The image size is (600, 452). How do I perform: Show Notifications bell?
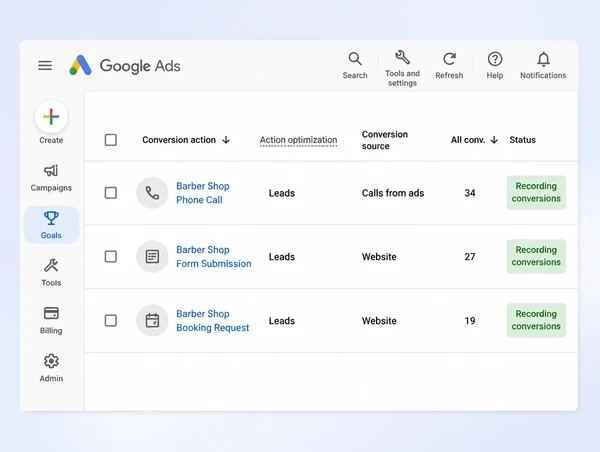click(543, 65)
